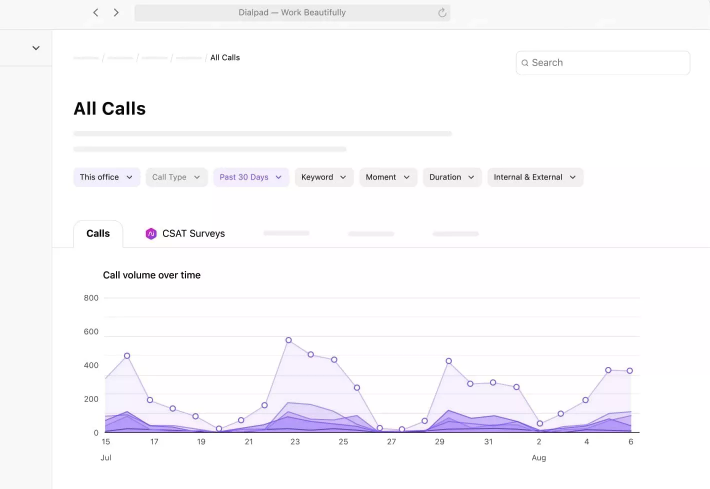Click the chart point above 2 Aug

[540, 423]
